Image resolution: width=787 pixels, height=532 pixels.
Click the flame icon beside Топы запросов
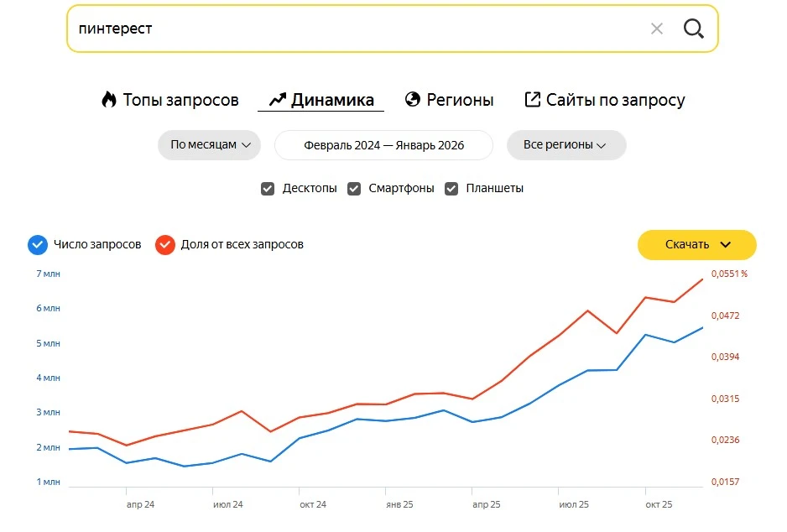click(109, 99)
